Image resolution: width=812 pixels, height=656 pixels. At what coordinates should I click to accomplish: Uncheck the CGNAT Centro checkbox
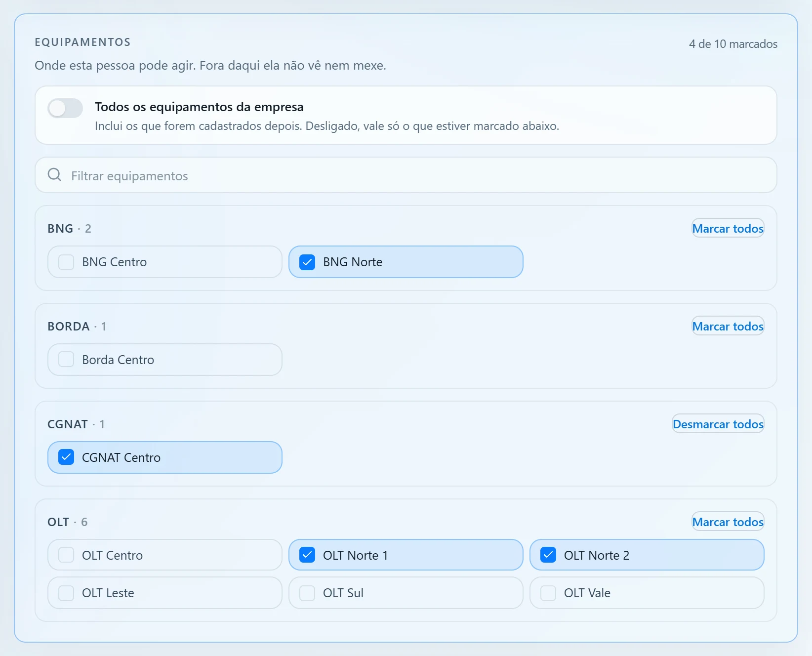66,457
